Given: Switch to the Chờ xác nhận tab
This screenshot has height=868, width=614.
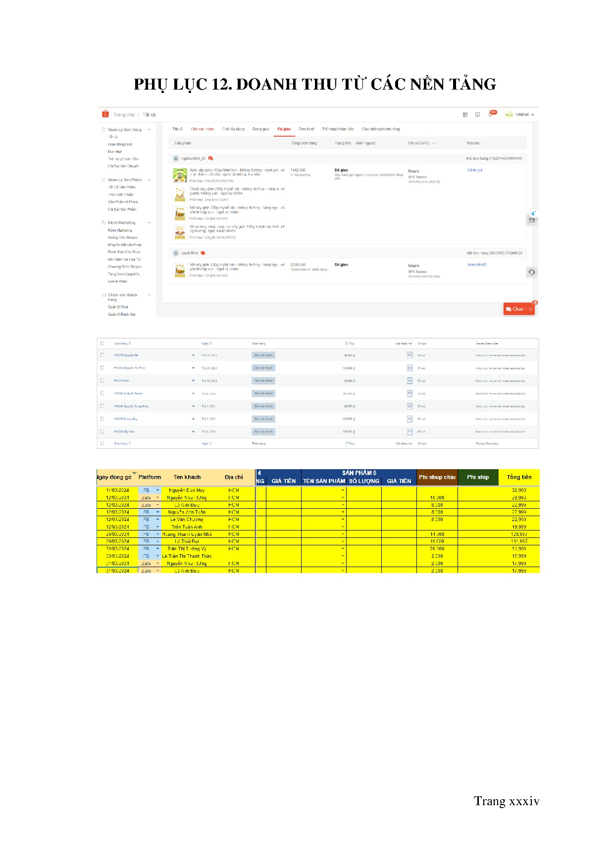Looking at the screenshot, I should coord(202,129).
